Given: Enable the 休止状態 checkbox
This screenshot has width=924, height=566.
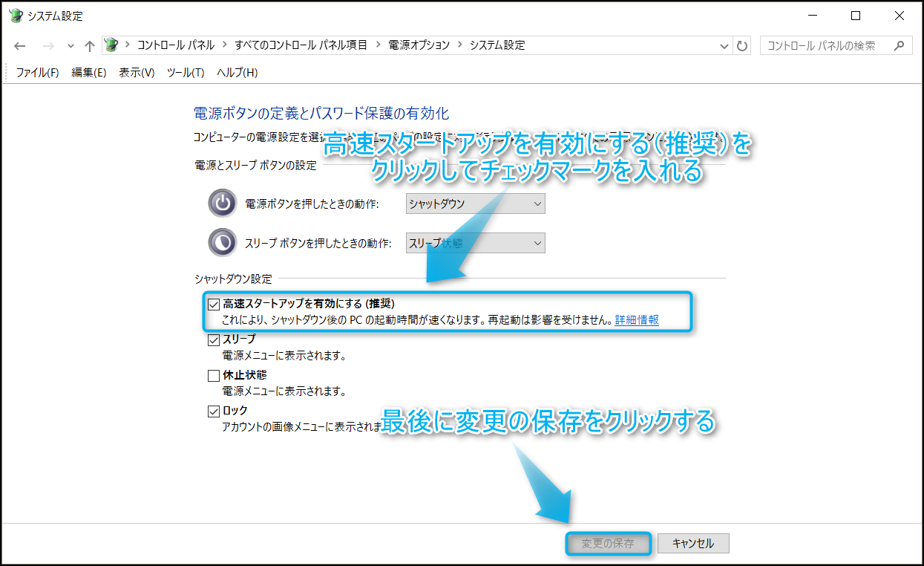Looking at the screenshot, I should click(x=214, y=375).
